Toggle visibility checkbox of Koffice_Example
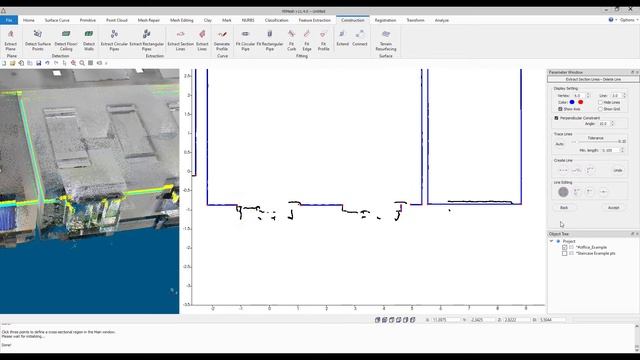The width and height of the screenshot is (640, 360). point(564,247)
